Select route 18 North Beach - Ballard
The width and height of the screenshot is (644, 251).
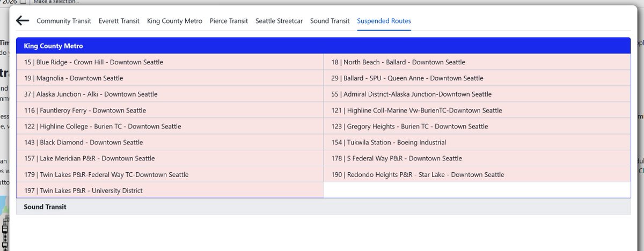click(477, 62)
